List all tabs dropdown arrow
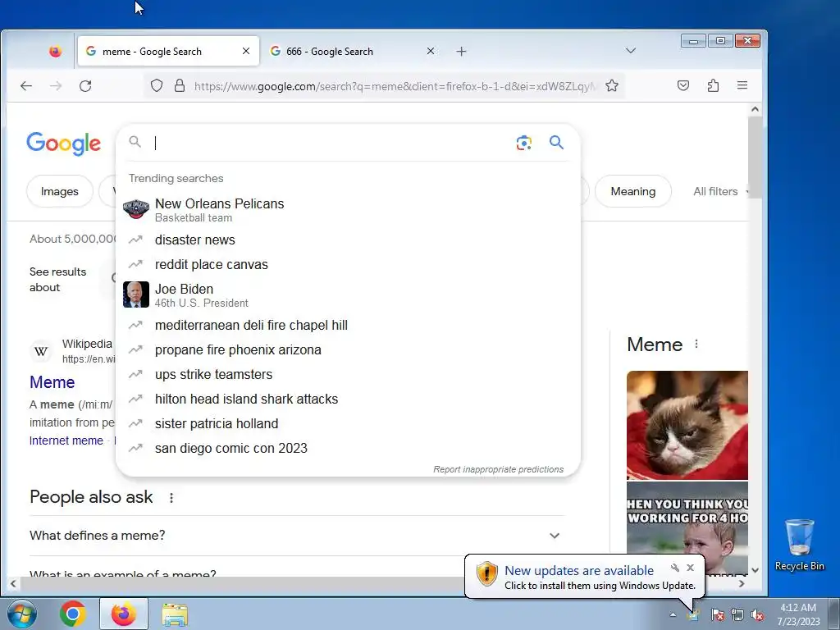This screenshot has width=840, height=630. click(x=631, y=51)
